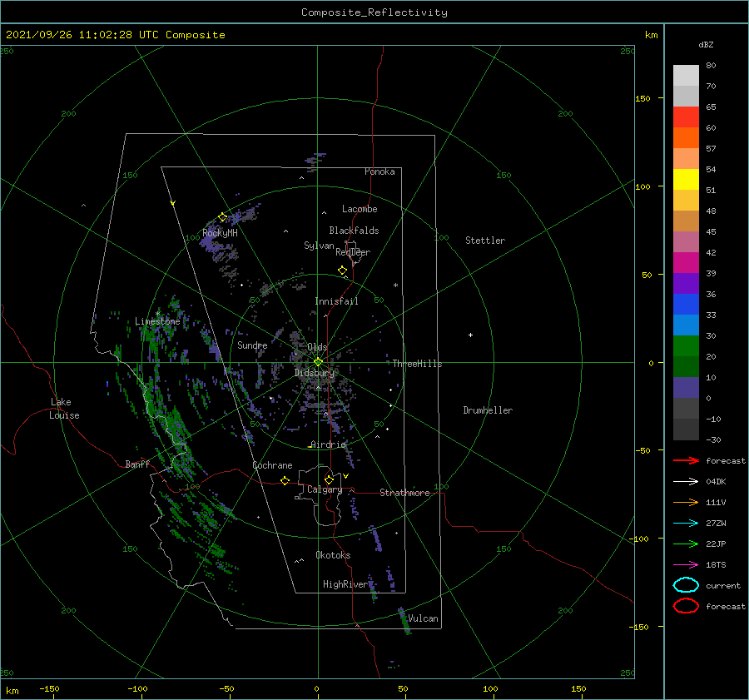Click yellow diamond marker above Calgary label
The image size is (749, 700).
pos(329,479)
